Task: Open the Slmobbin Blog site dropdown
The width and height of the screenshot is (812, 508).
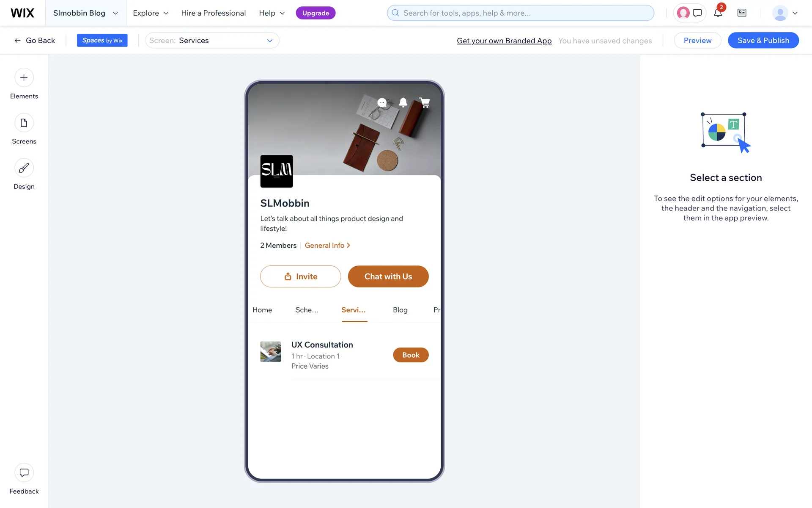Action: click(85, 13)
